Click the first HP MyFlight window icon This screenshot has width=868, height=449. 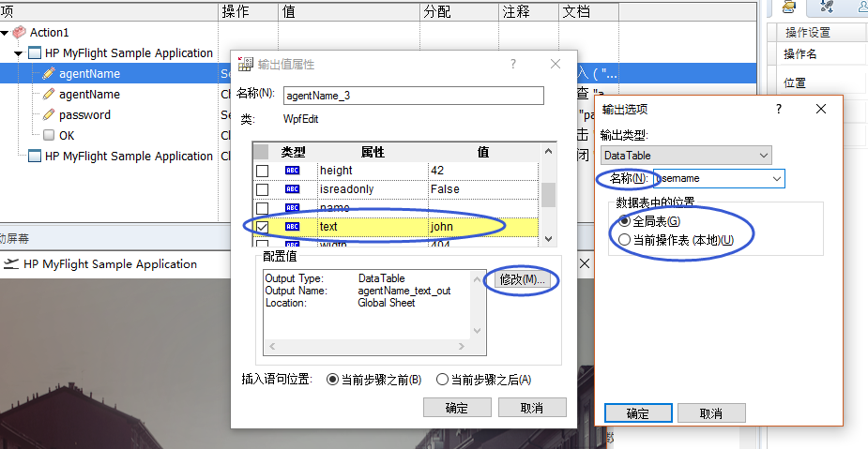click(x=35, y=53)
